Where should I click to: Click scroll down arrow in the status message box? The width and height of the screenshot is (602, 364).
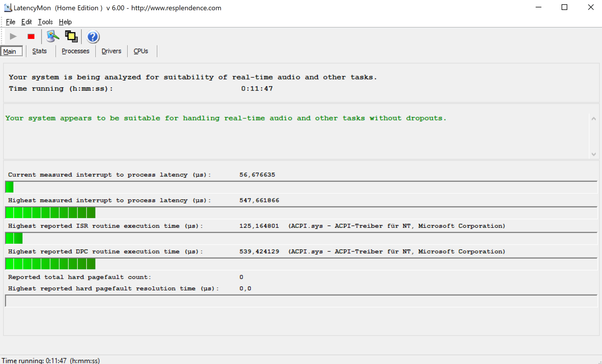pos(594,154)
